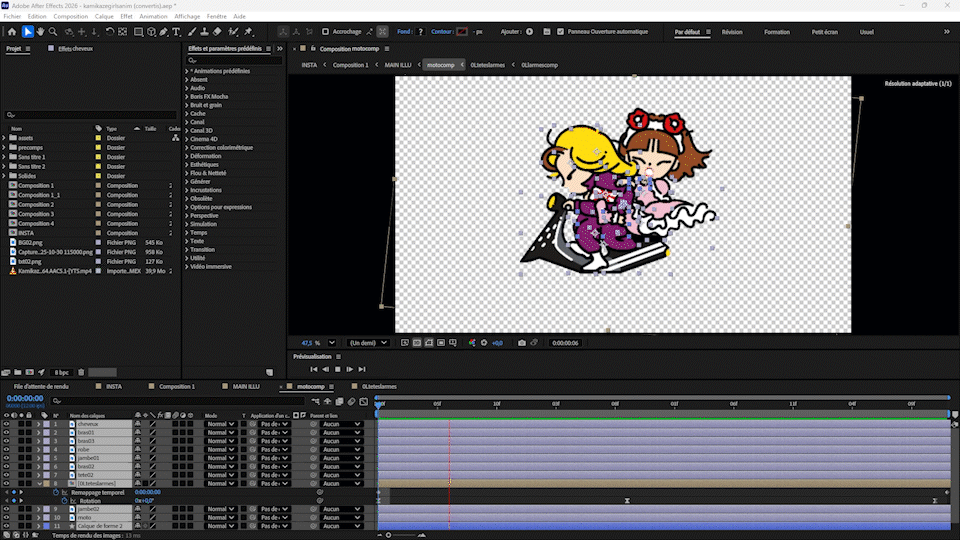Image resolution: width=960 pixels, height=540 pixels.
Task: Open the Un demi resolution dropdown
Action: coord(368,343)
